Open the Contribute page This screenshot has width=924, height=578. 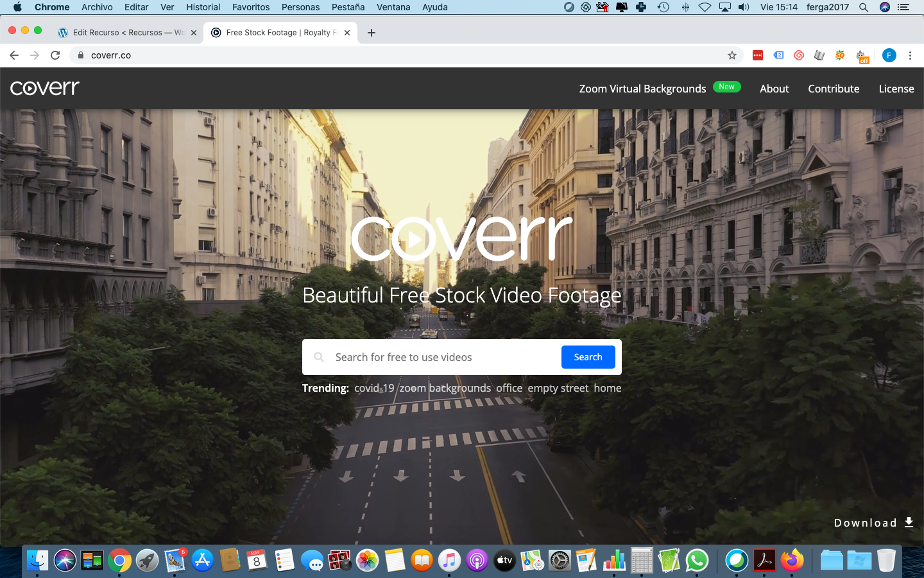(x=834, y=89)
